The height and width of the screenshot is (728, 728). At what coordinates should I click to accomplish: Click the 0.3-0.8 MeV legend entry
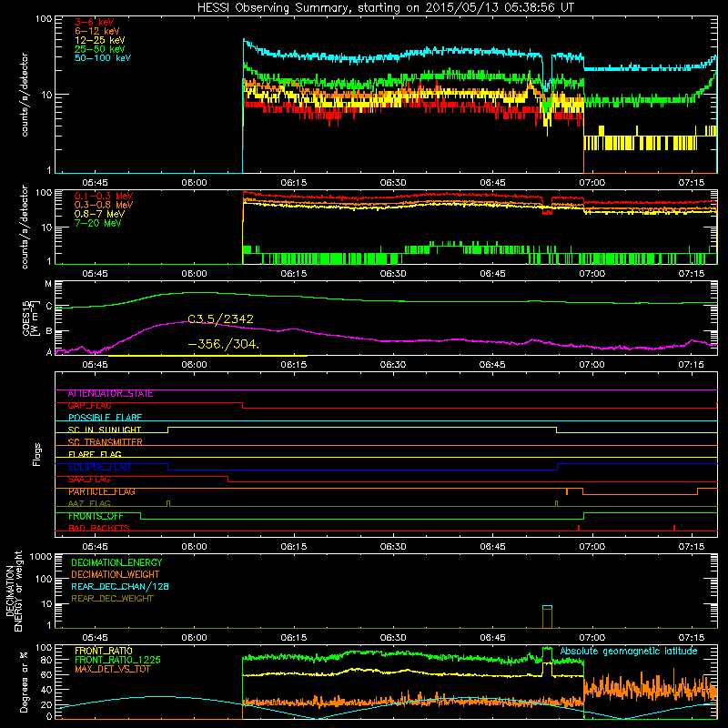pos(104,205)
